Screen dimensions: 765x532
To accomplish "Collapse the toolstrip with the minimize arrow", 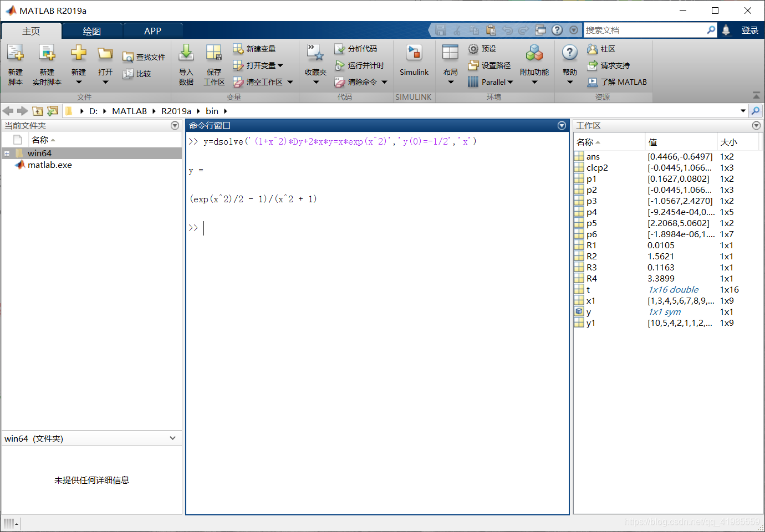I will pyautogui.click(x=756, y=95).
